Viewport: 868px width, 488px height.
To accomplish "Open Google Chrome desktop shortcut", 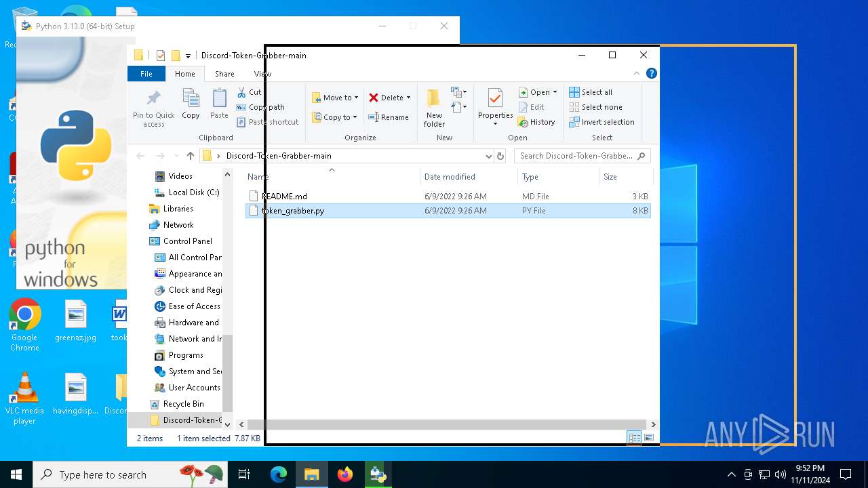I will click(x=25, y=325).
